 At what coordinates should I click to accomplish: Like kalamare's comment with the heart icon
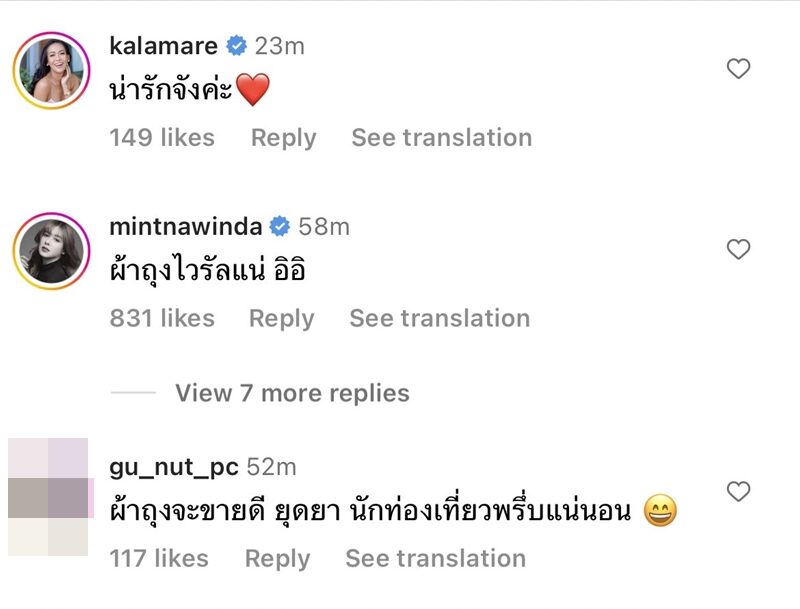738,69
